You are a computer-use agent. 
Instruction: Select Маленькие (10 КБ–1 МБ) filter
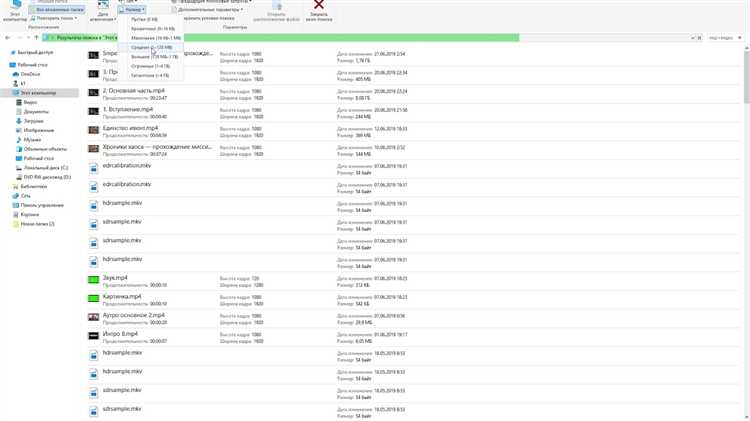click(151, 38)
